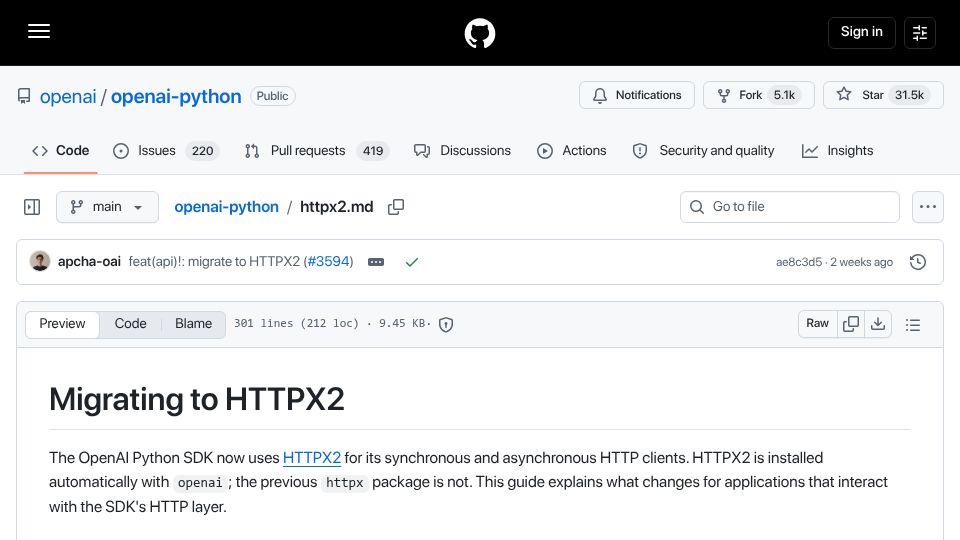
Task: Follow the HTTPX2 hyperlink in the text
Action: (x=312, y=458)
